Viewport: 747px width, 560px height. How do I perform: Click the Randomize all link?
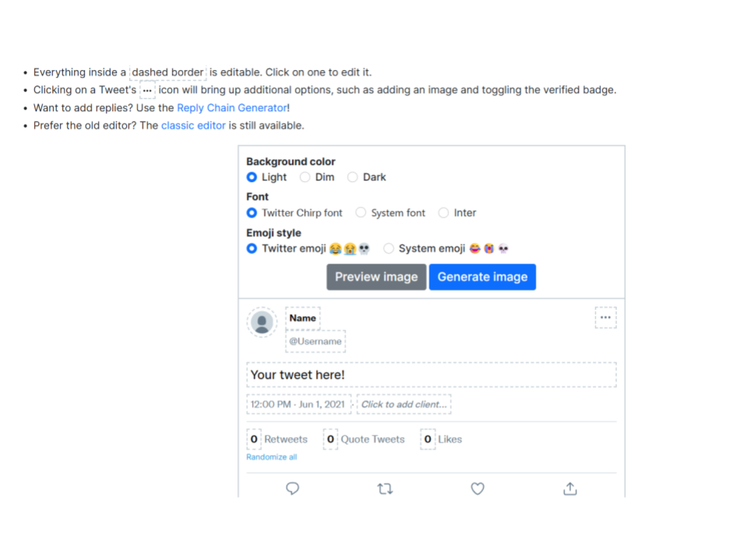pyautogui.click(x=272, y=457)
